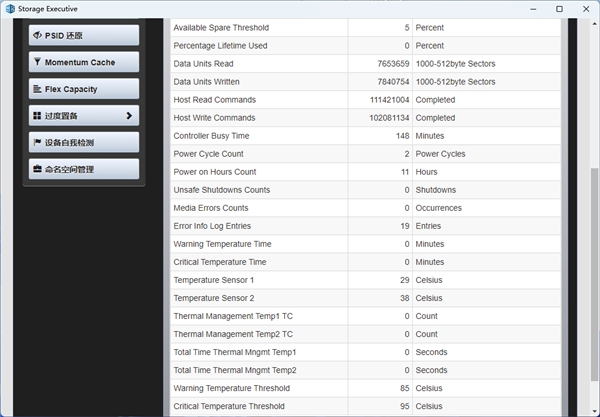Viewport: 600px width, 417px height.
Task: Select the Total Time Thermal Mngmt Temp2 label
Action: (235, 370)
